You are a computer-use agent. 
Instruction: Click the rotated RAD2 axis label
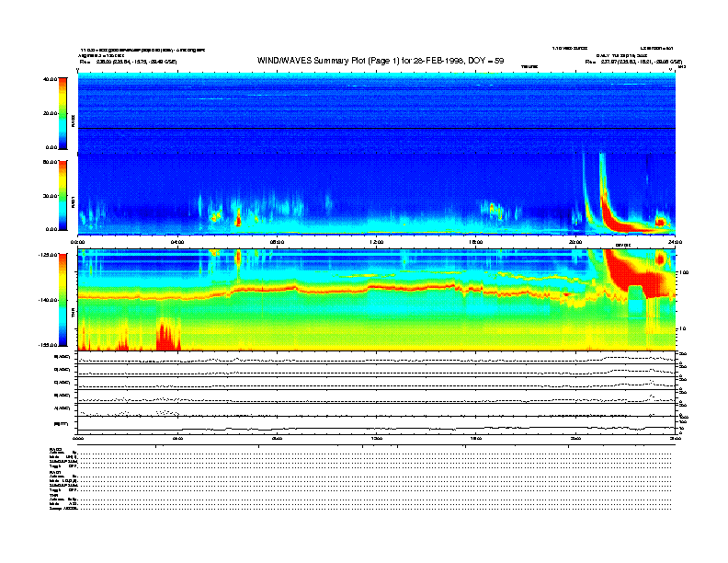73,121
